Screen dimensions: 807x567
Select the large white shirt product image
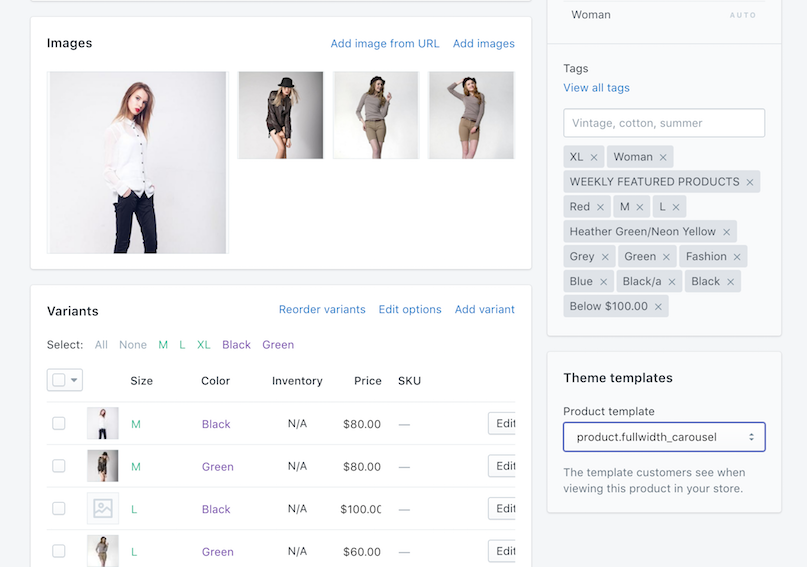click(x=137, y=162)
